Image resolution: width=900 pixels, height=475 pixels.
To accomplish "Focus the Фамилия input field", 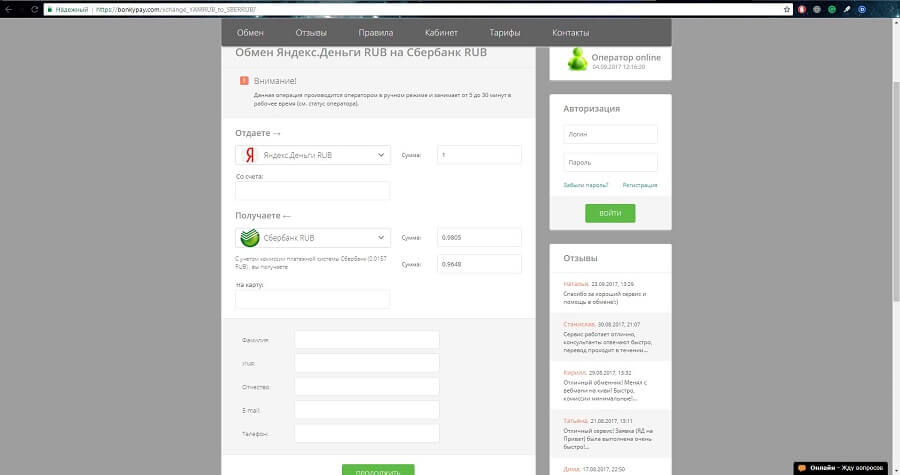I will [367, 340].
